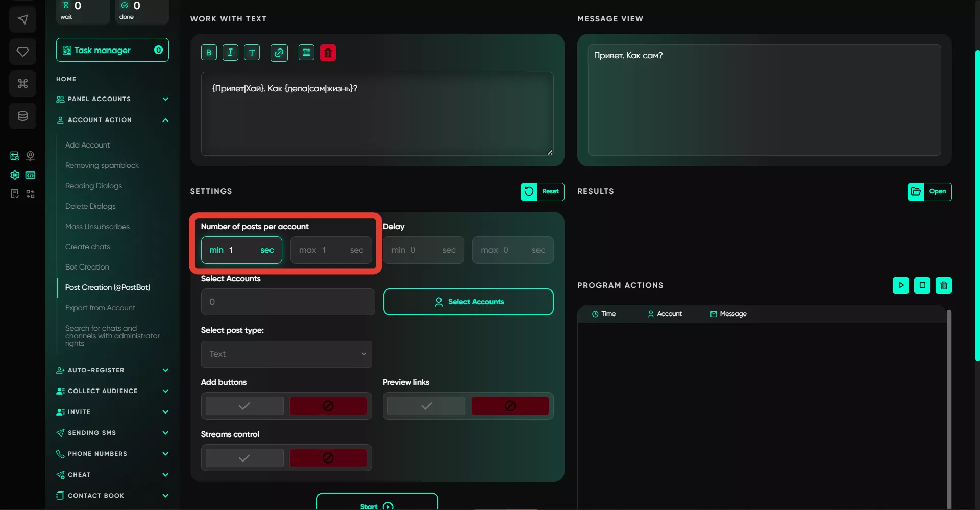Click the checkmark done counter
Screen dimensions: 980x510
(142, 11)
